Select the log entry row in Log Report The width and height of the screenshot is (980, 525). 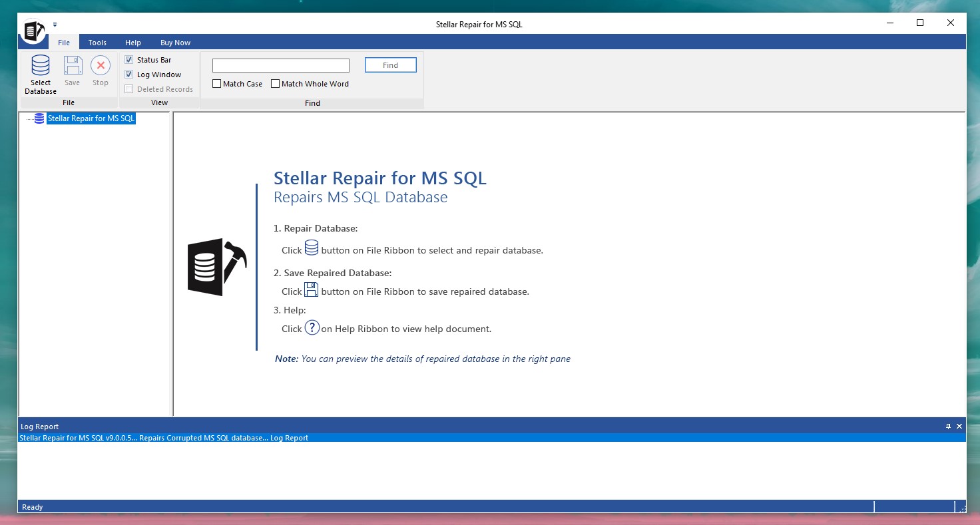[x=492, y=438]
